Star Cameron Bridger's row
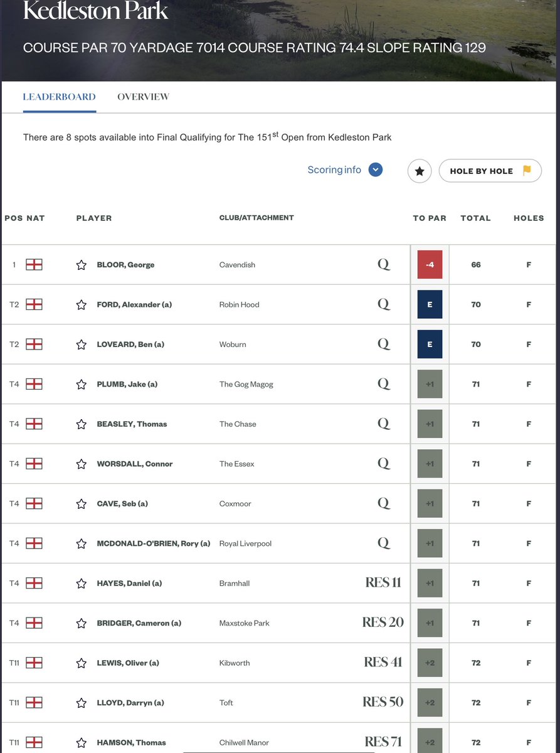560x753 pixels. pyautogui.click(x=82, y=623)
